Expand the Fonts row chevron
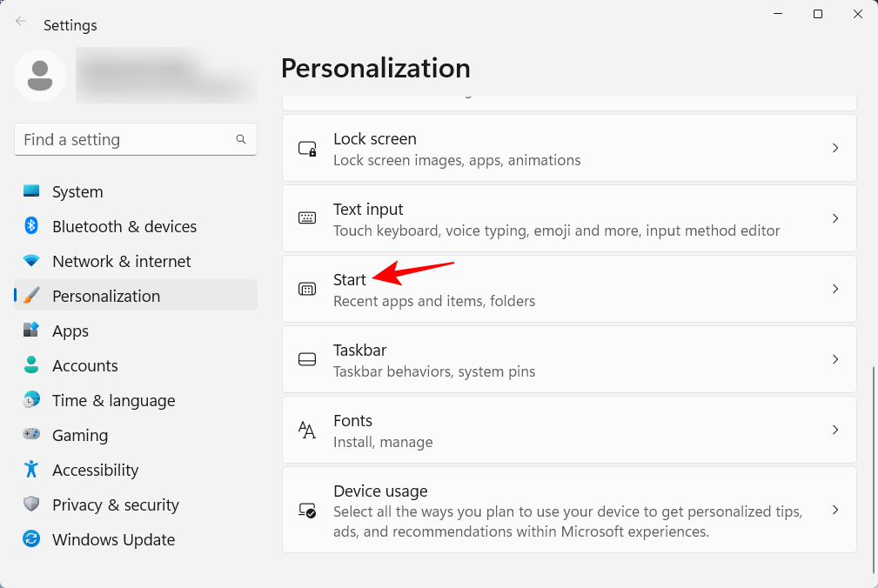 point(834,429)
